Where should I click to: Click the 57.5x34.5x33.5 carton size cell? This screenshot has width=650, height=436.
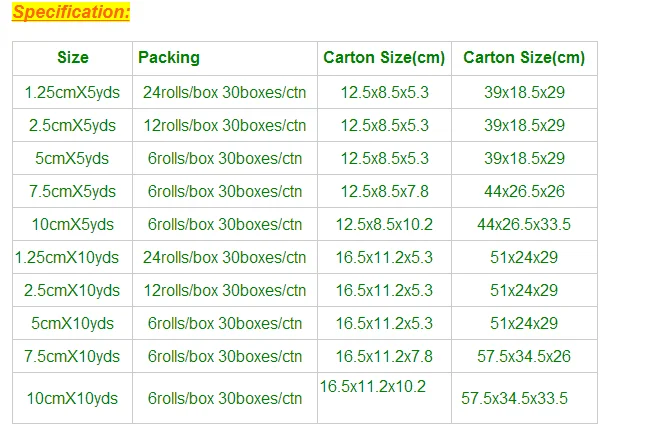tap(514, 398)
